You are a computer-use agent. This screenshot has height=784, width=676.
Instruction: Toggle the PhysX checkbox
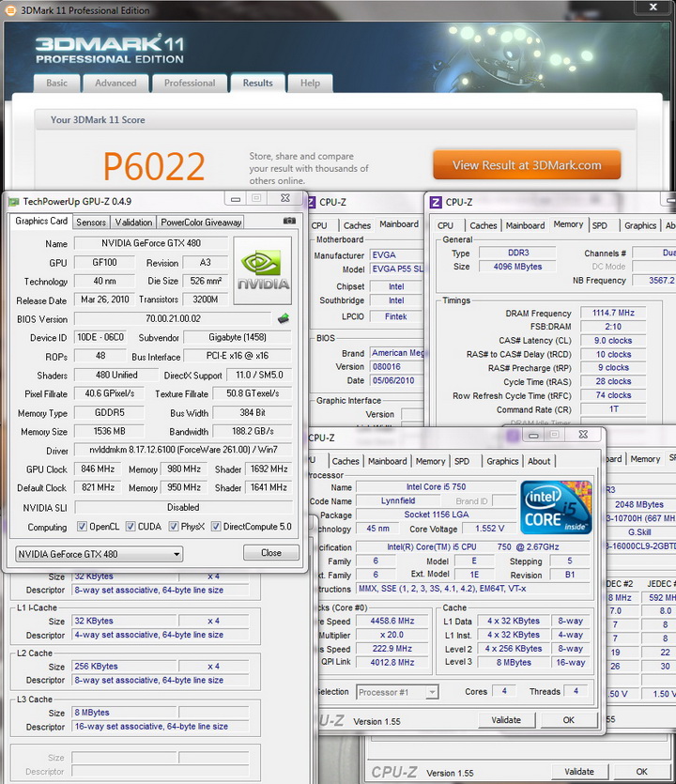(x=174, y=527)
